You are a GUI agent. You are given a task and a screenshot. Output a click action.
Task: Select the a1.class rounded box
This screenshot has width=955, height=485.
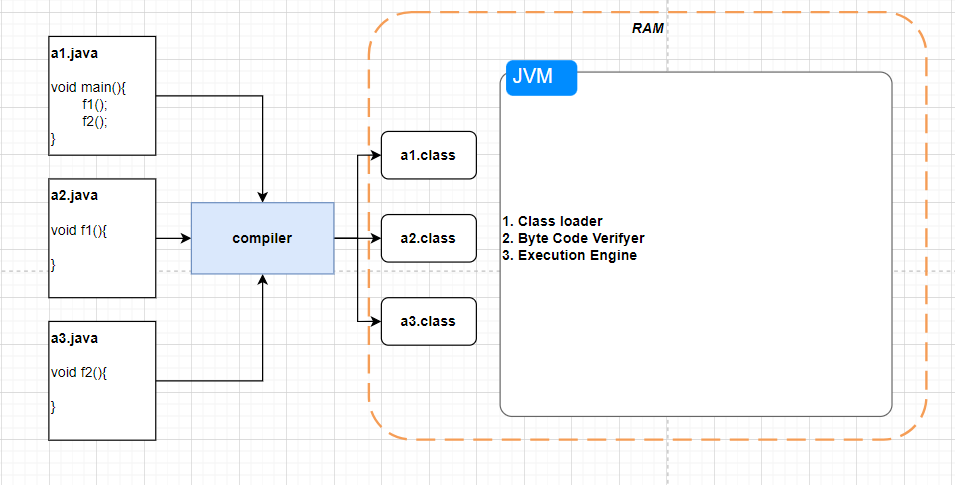428,155
